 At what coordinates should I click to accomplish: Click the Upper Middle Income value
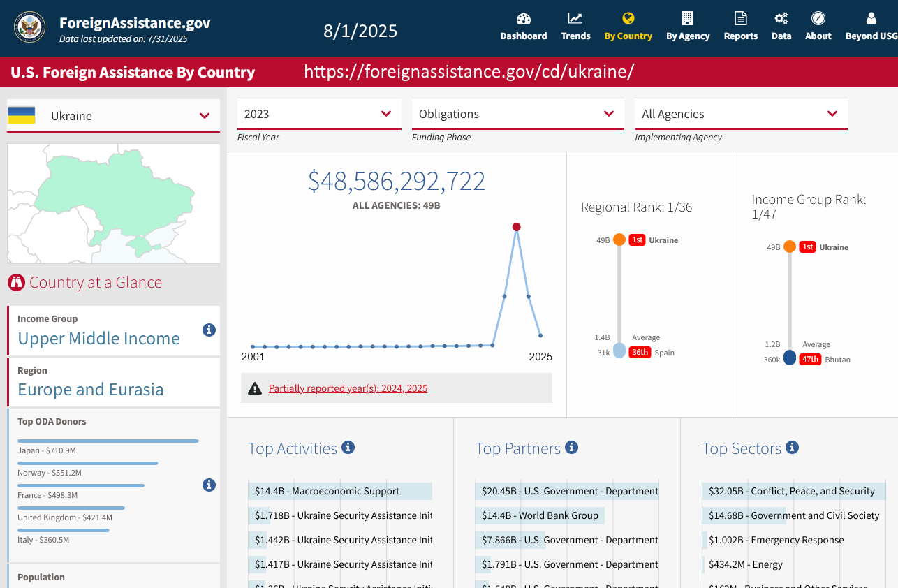point(98,339)
